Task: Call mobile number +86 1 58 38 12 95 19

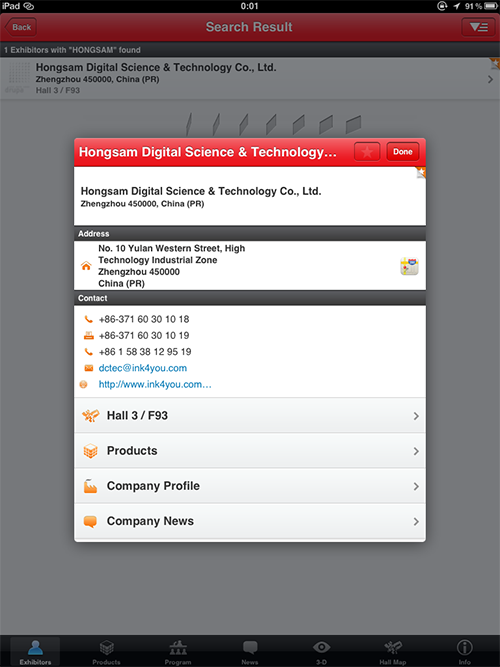Action: click(x=145, y=352)
